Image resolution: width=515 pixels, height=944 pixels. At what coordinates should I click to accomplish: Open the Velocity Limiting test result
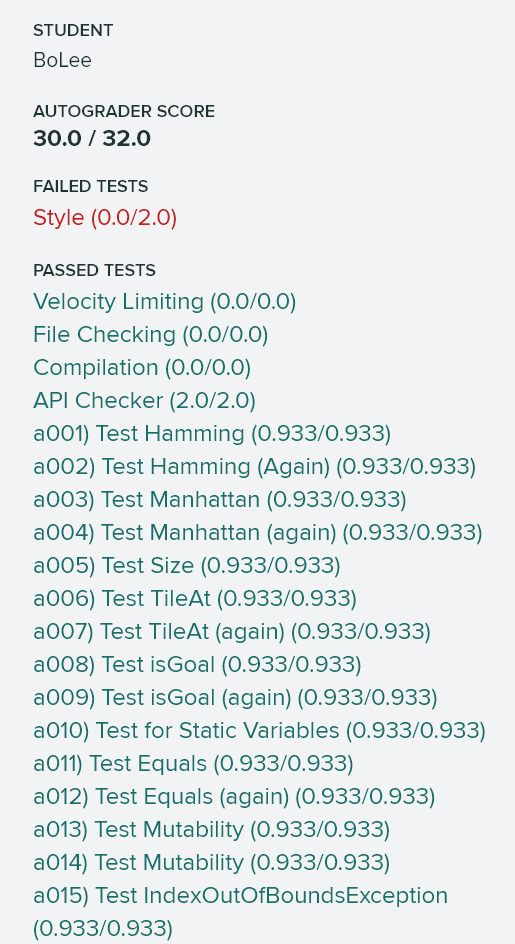click(x=164, y=302)
